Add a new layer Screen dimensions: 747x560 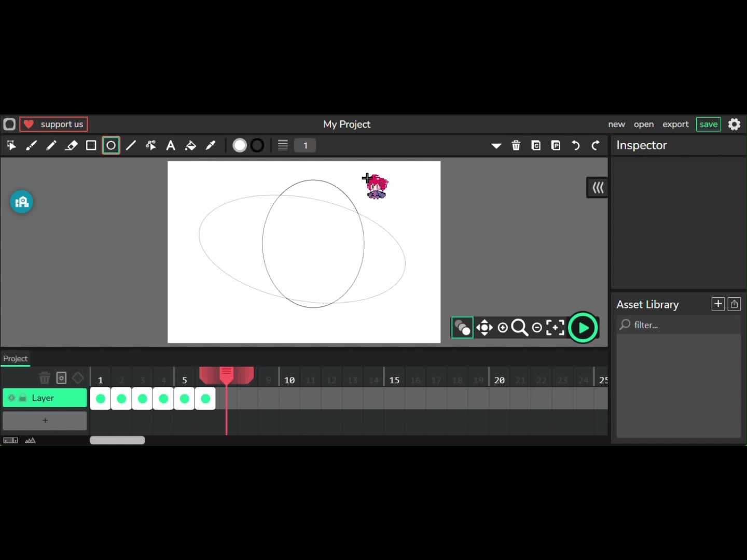tap(45, 421)
